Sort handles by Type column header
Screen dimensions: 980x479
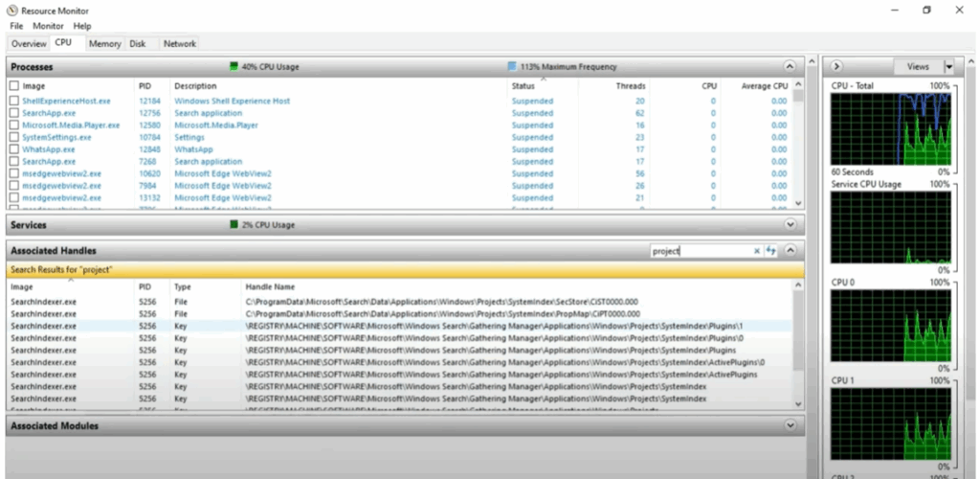tap(183, 287)
